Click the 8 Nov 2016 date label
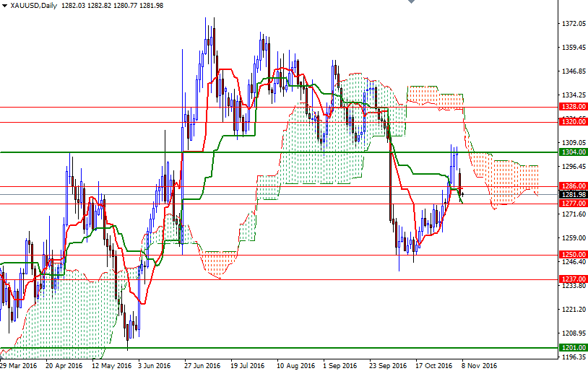This screenshot has width=588, height=371. tap(479, 365)
